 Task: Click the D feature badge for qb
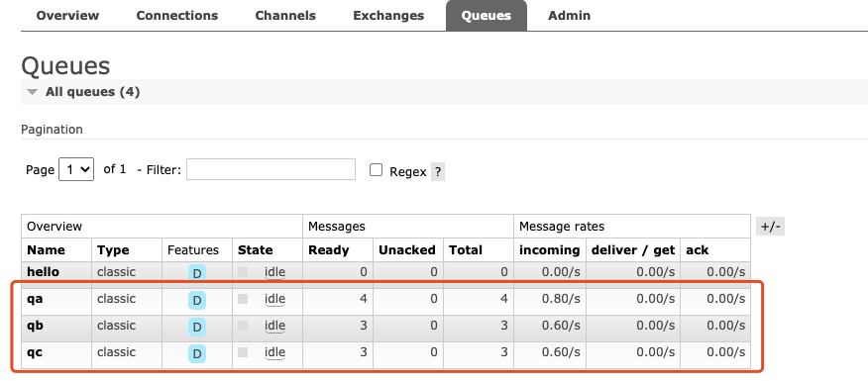pyautogui.click(x=196, y=327)
